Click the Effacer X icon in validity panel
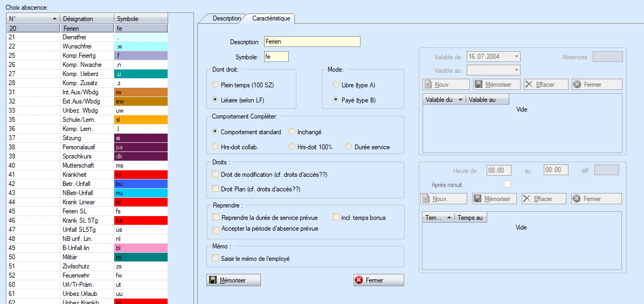 [529, 85]
